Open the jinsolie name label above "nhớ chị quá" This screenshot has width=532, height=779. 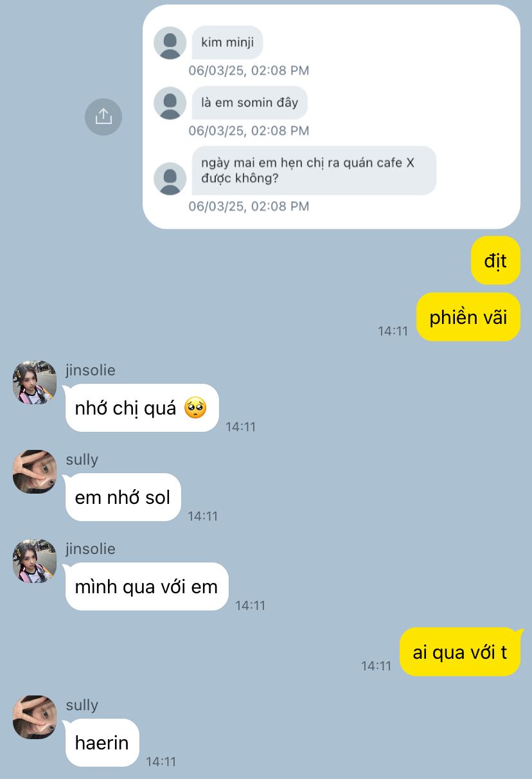pyautogui.click(x=91, y=370)
